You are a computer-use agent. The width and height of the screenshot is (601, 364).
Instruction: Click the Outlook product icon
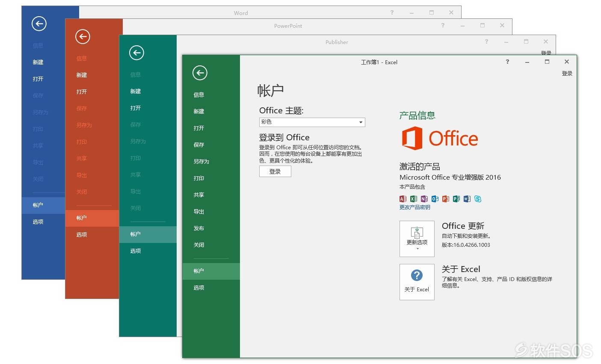(435, 199)
